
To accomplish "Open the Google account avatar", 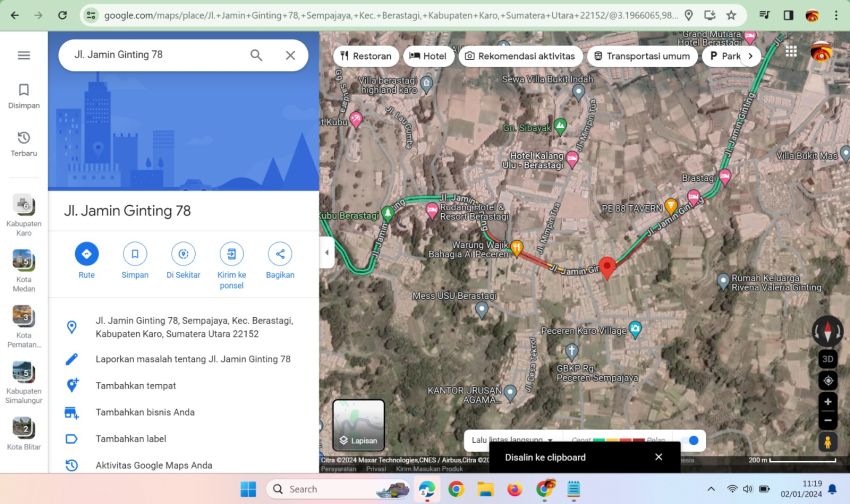I will click(821, 51).
